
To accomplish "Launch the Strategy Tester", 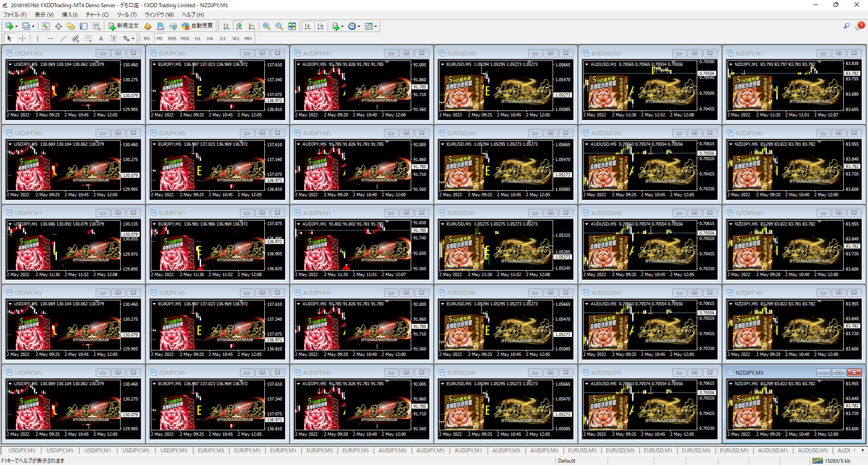I will (x=96, y=26).
